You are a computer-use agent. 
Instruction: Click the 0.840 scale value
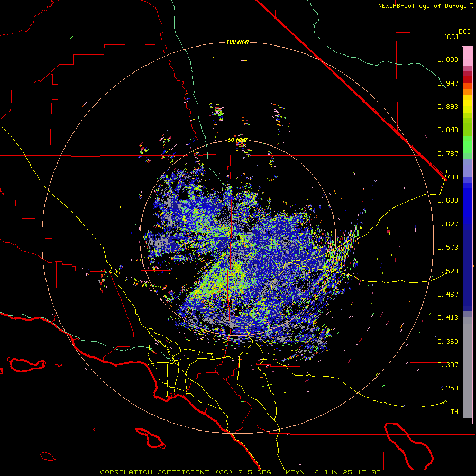pyautogui.click(x=448, y=130)
